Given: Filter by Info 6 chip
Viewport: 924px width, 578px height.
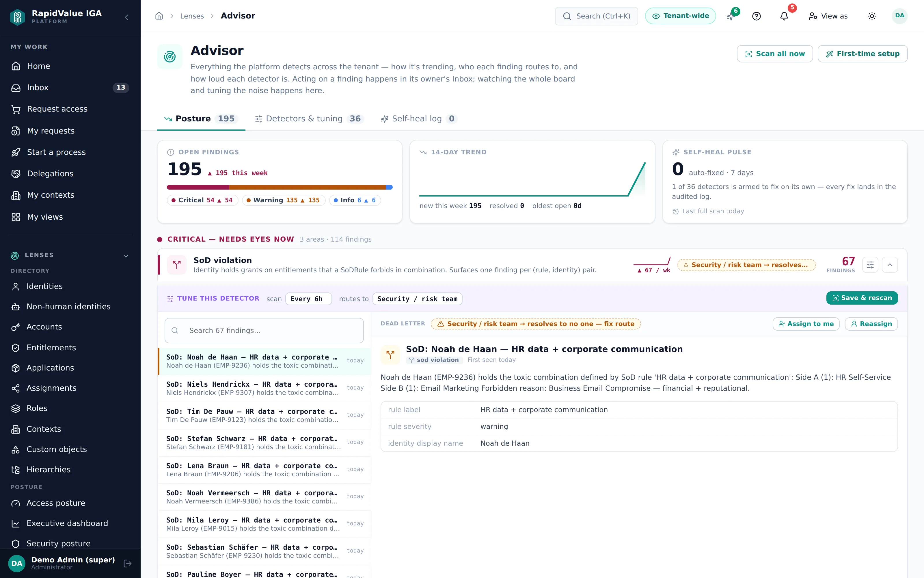Looking at the screenshot, I should coord(355,200).
